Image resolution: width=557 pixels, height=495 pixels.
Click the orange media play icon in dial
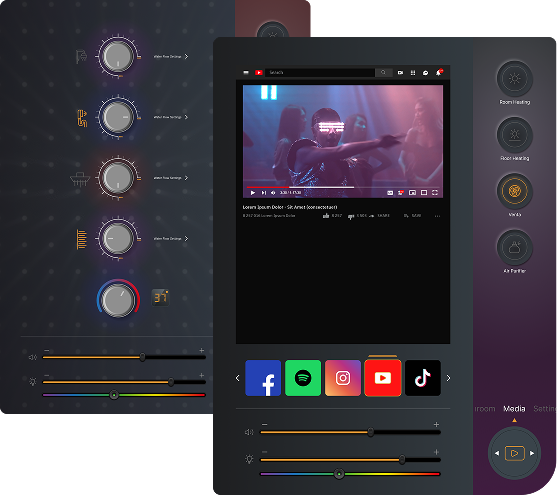click(514, 453)
